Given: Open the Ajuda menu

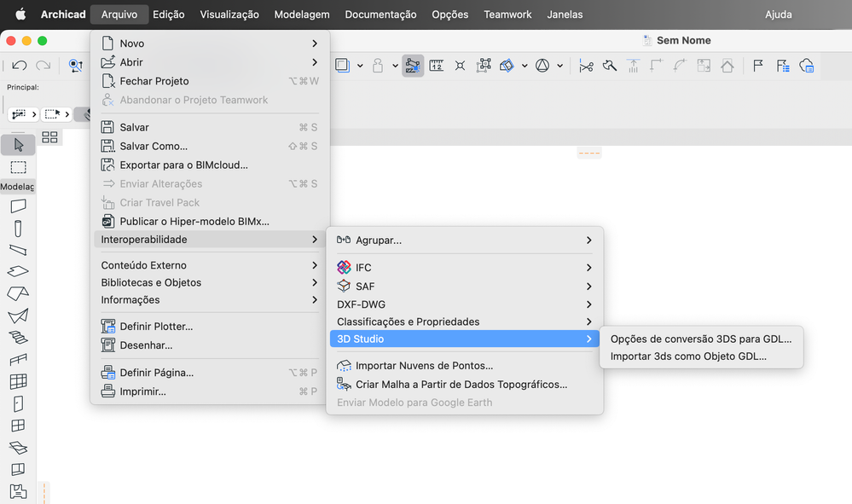Looking at the screenshot, I should 778,14.
